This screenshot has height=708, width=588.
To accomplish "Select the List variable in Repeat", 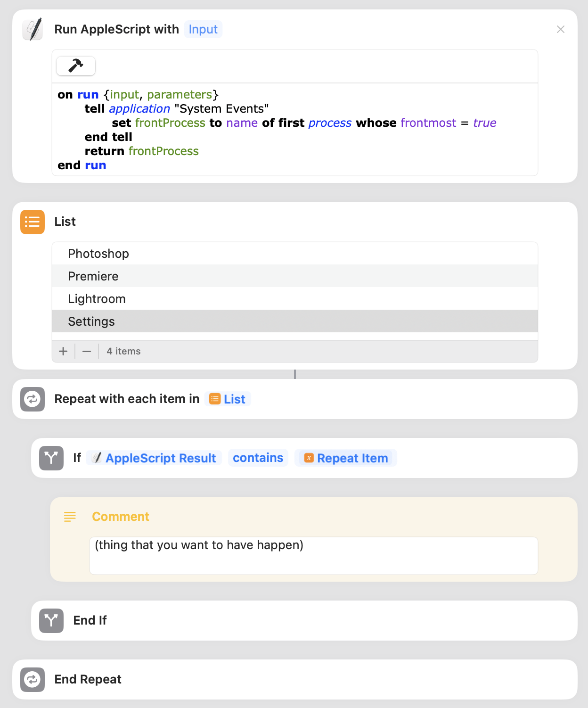I will pyautogui.click(x=228, y=399).
